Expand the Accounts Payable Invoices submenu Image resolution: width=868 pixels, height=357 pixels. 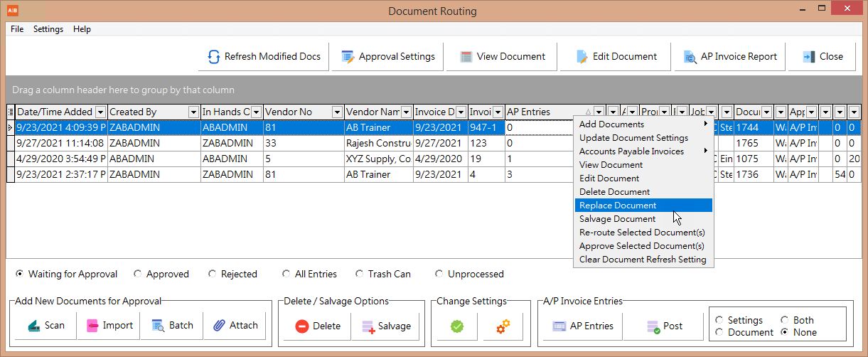pos(643,151)
